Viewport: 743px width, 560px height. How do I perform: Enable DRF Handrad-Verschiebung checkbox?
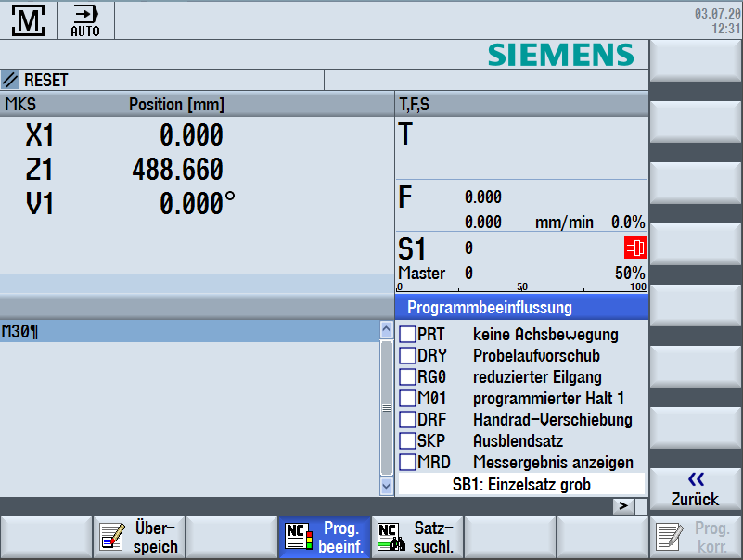point(407,419)
